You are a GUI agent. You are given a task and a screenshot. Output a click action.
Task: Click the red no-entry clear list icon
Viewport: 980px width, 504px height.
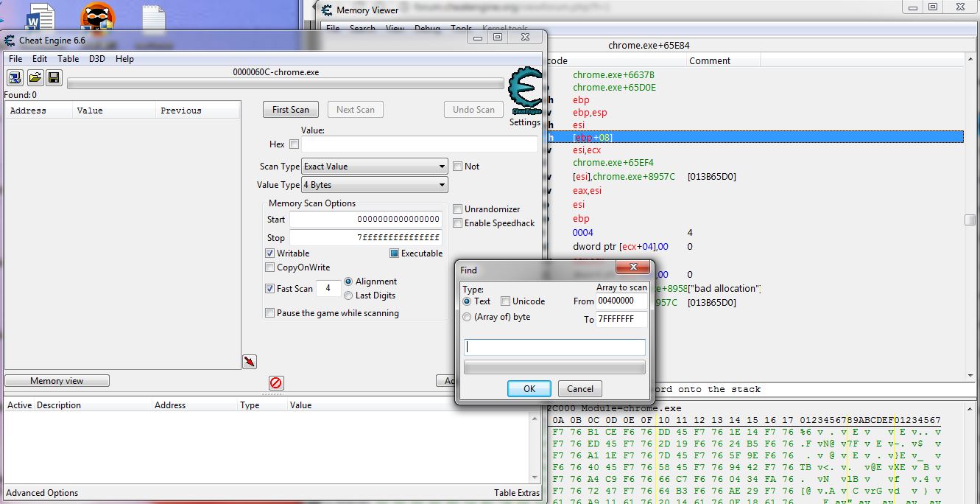276,382
